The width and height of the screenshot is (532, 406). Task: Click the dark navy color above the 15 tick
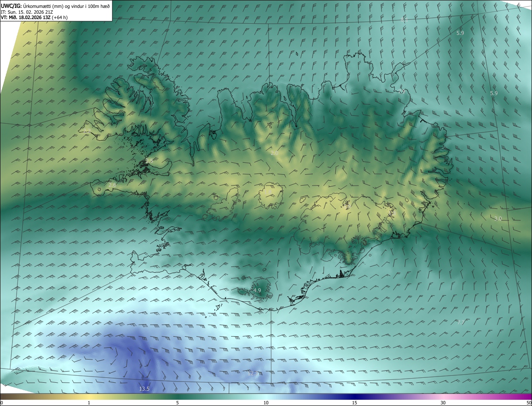click(x=355, y=397)
